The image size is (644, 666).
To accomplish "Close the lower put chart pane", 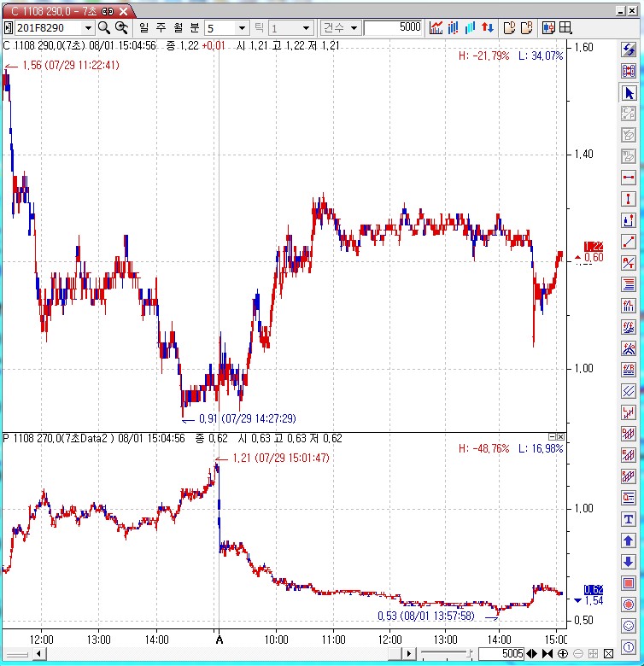I will coord(561,437).
